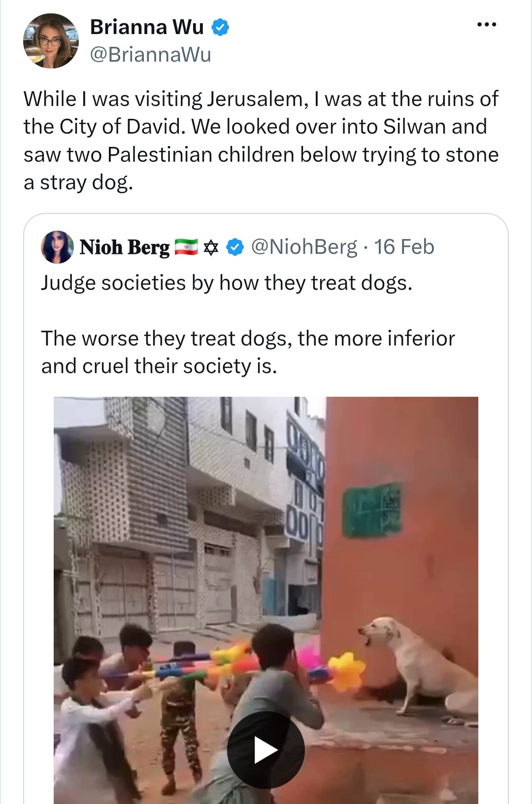This screenshot has height=804, width=532.
Task: Click the quoted tweet text about dogs
Action: tap(248, 324)
